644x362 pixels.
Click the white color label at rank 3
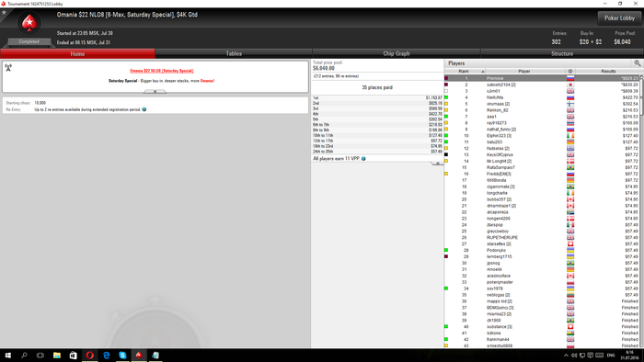point(446,91)
